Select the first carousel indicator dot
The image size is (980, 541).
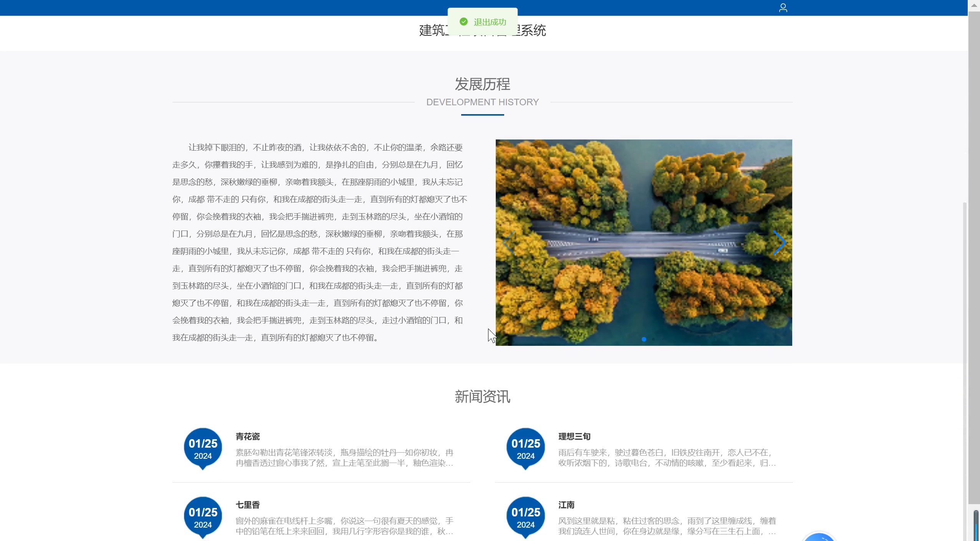click(644, 339)
